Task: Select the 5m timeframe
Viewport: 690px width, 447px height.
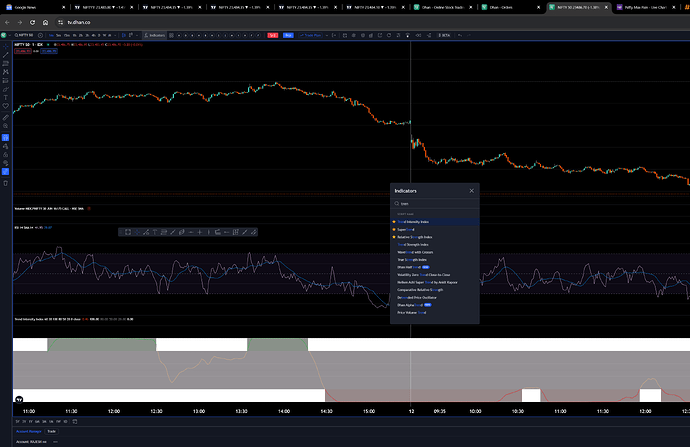Action: click(59, 35)
